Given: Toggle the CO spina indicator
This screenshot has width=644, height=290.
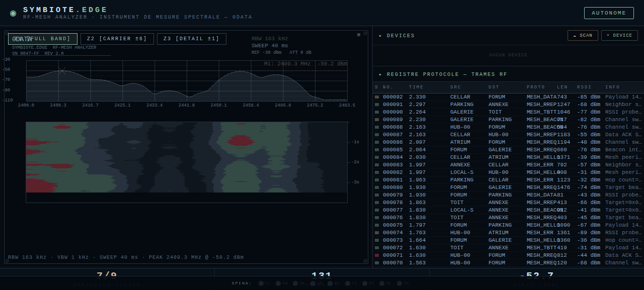Looking at the screenshot, I should coord(348,283).
